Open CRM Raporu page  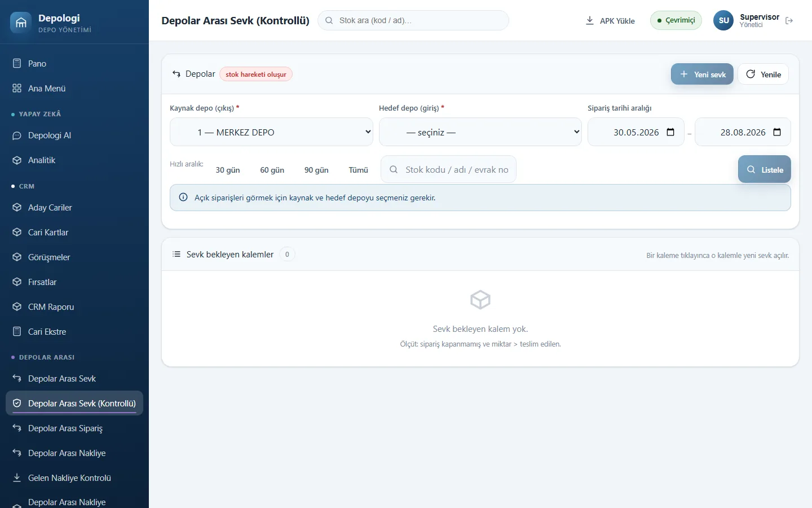coord(74,307)
